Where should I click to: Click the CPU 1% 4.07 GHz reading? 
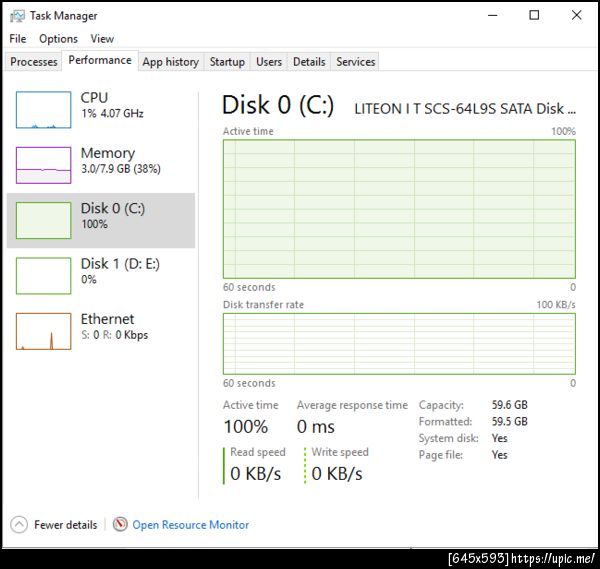coord(112,113)
